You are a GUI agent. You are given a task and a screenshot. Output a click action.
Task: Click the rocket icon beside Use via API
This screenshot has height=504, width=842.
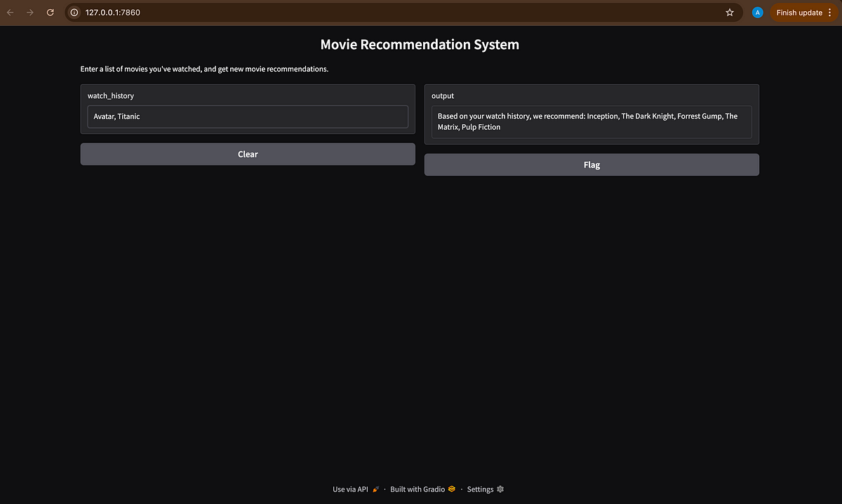[376, 489]
